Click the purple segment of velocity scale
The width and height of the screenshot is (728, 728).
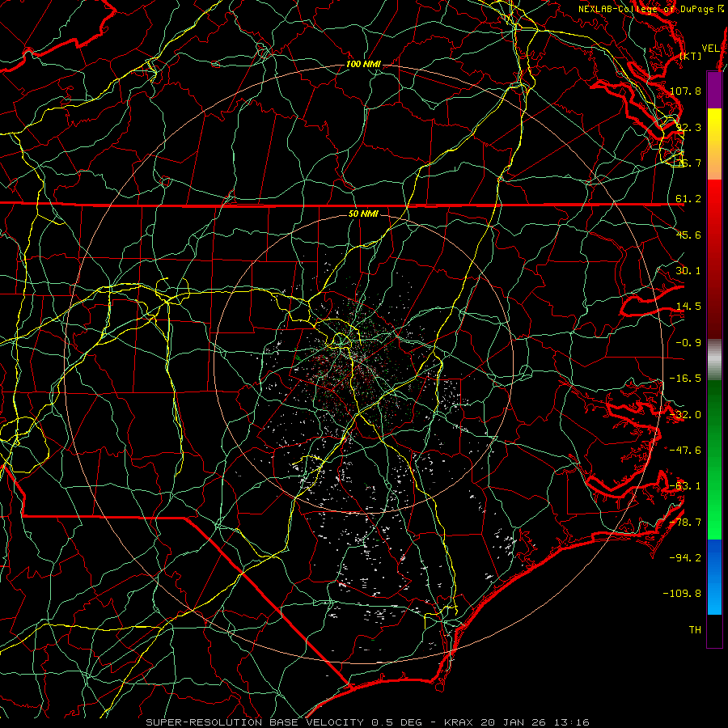click(x=714, y=90)
